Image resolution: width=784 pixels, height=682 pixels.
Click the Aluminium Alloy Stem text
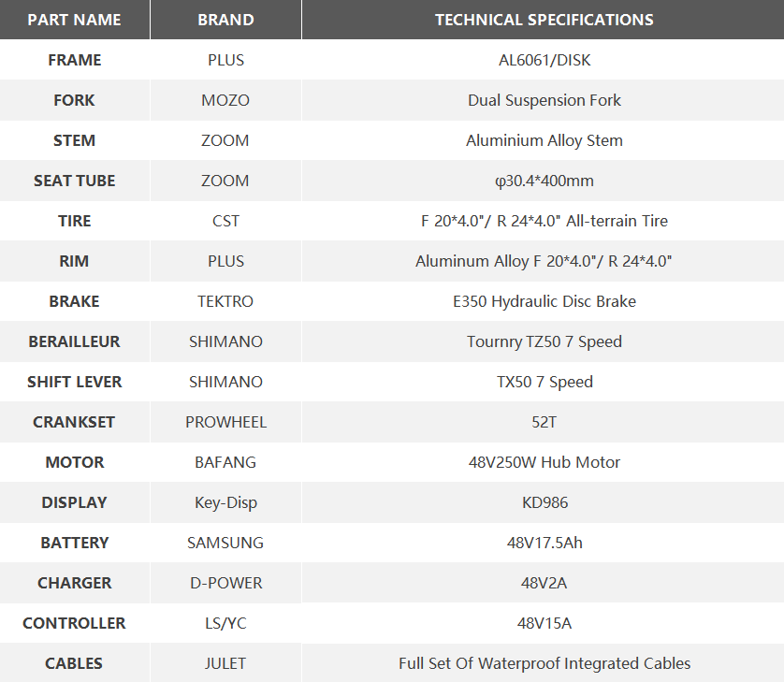pos(544,140)
